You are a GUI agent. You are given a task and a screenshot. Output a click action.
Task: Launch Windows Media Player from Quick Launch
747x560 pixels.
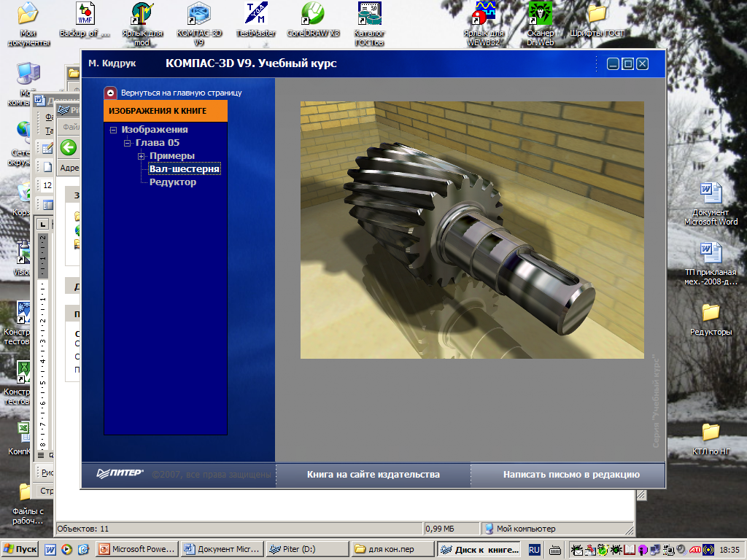[66, 550]
